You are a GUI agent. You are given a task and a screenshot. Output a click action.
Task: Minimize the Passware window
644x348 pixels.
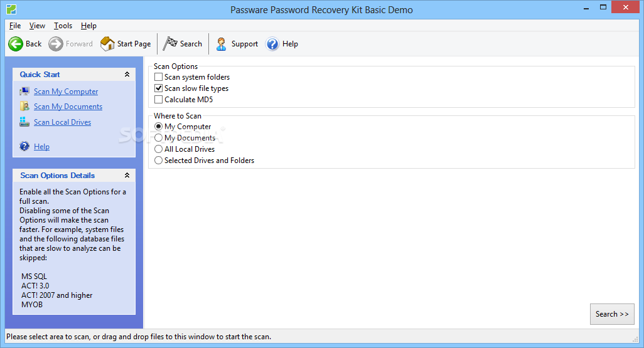[586, 8]
